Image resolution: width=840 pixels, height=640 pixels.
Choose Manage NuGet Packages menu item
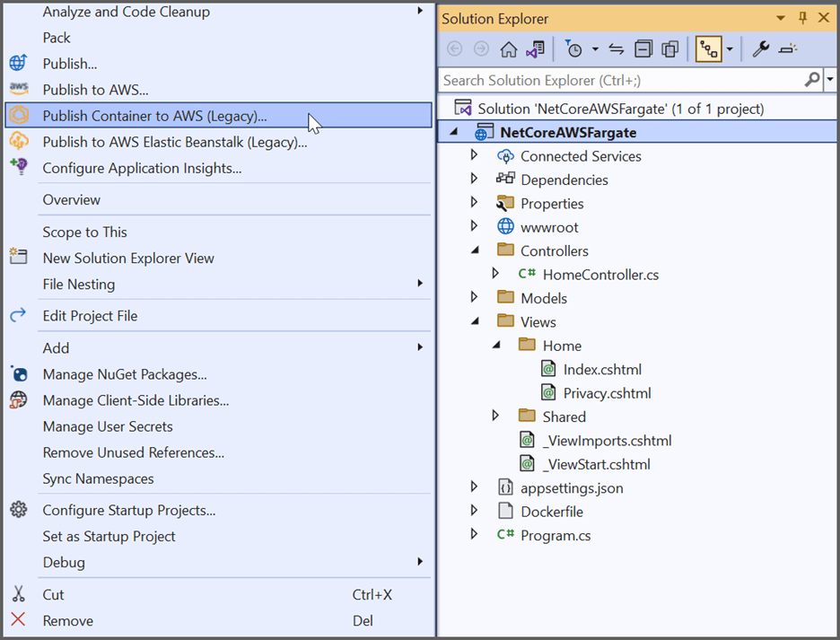point(125,374)
